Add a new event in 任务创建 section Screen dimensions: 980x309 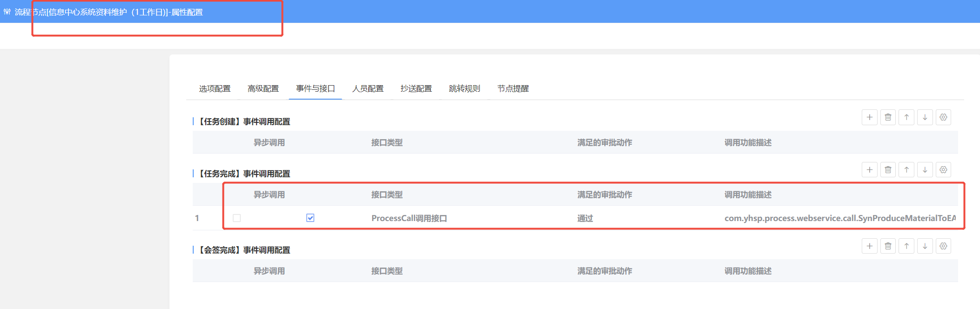(869, 117)
